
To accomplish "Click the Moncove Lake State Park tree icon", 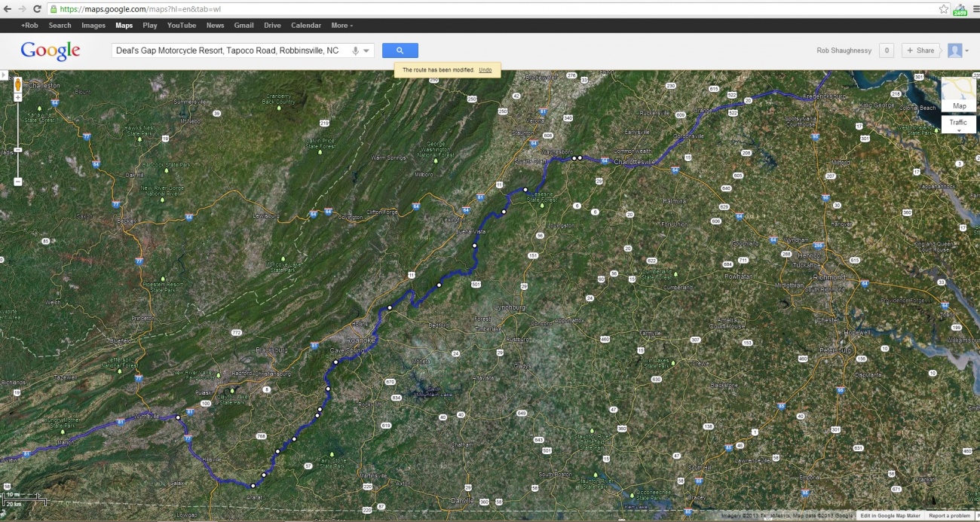I will click(x=283, y=258).
